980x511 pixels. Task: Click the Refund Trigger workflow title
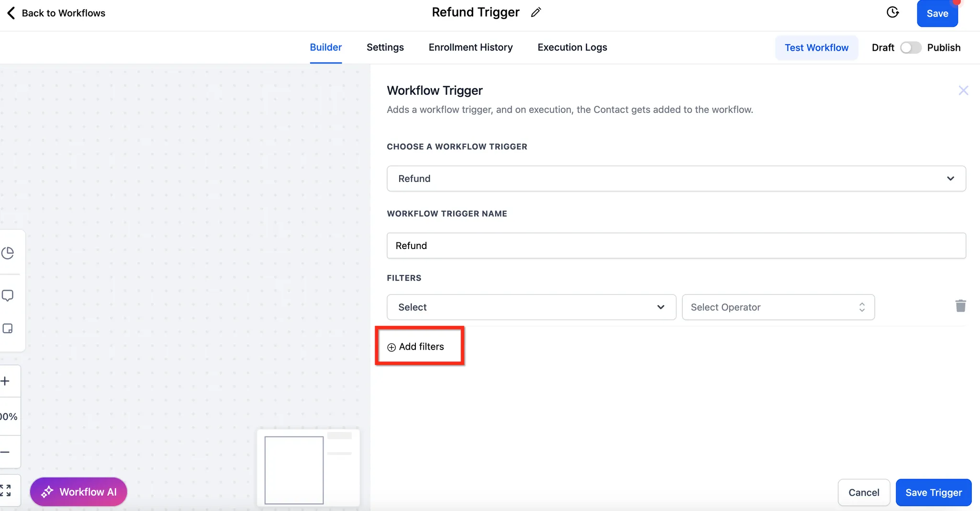pyautogui.click(x=475, y=12)
